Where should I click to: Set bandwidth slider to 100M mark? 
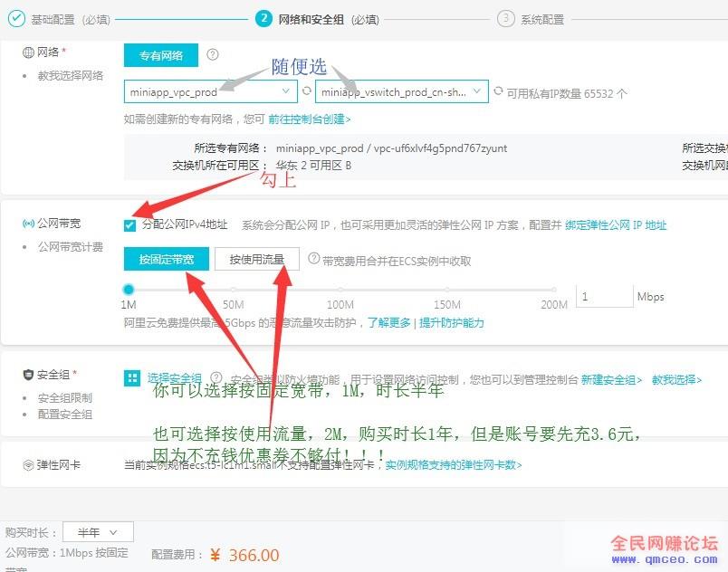[x=340, y=290]
